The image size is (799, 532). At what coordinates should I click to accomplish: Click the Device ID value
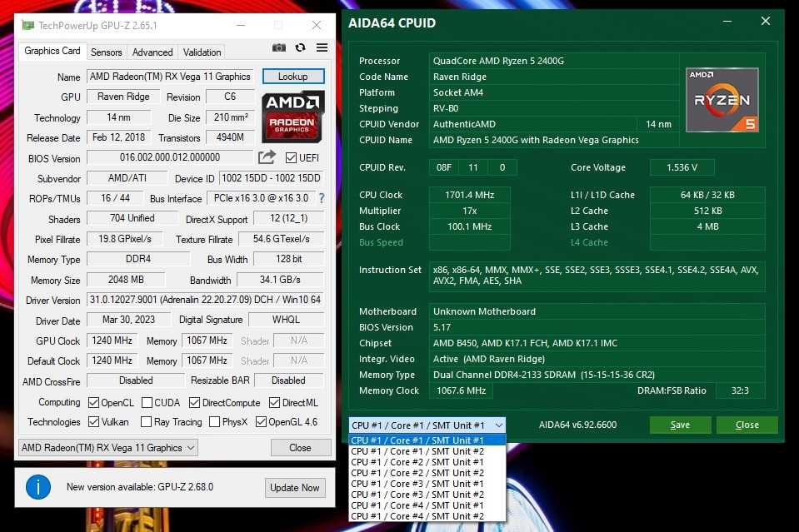click(x=271, y=177)
